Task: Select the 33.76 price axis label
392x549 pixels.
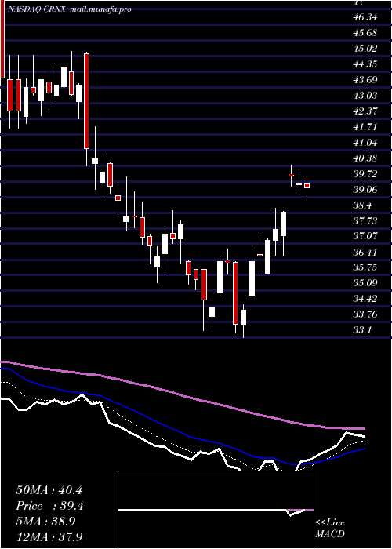Action: (x=366, y=314)
